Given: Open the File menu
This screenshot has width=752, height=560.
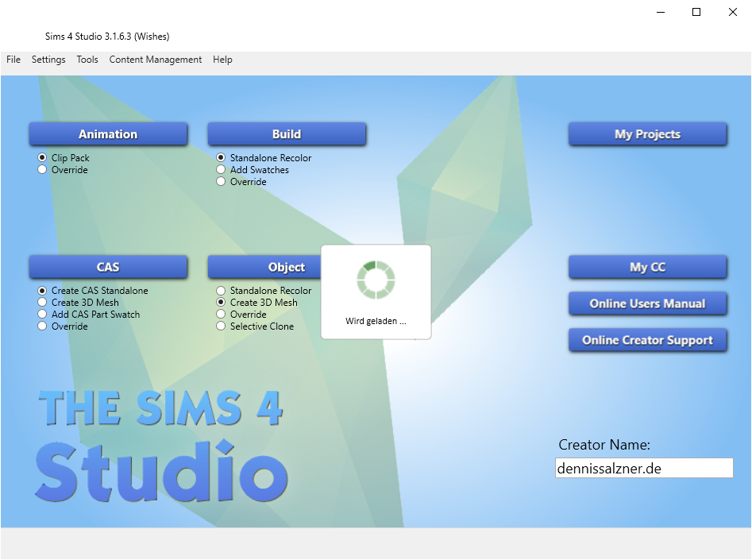Looking at the screenshot, I should pyautogui.click(x=13, y=60).
